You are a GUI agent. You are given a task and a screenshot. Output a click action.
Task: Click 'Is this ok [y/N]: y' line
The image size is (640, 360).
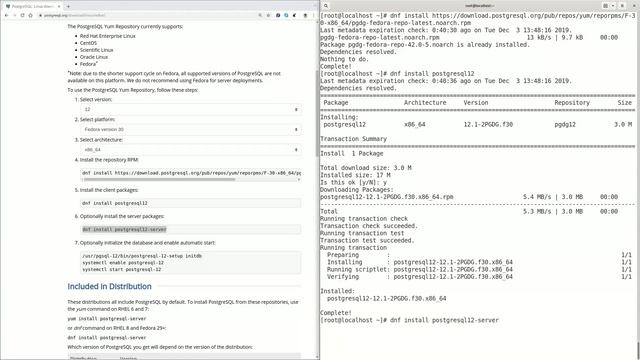click(353, 182)
